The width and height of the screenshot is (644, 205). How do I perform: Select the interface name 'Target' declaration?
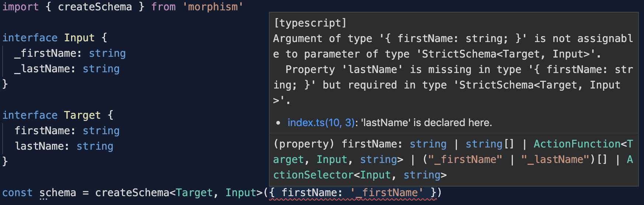coord(82,115)
